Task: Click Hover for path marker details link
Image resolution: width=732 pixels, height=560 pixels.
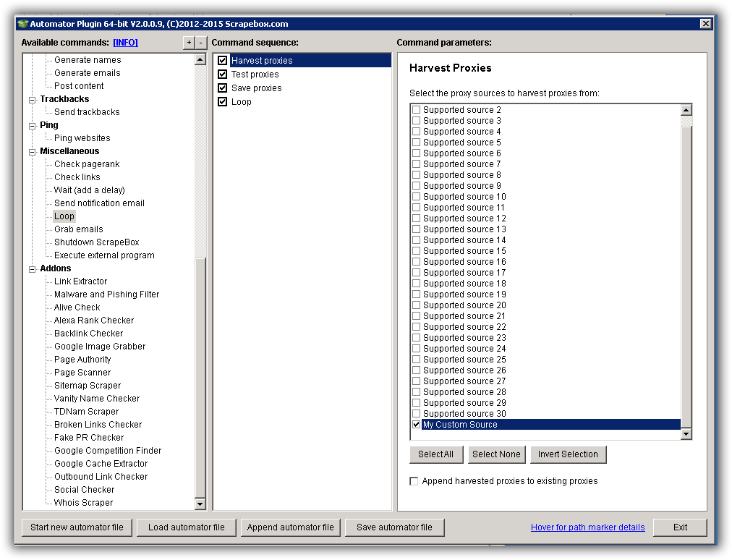Action: (588, 527)
